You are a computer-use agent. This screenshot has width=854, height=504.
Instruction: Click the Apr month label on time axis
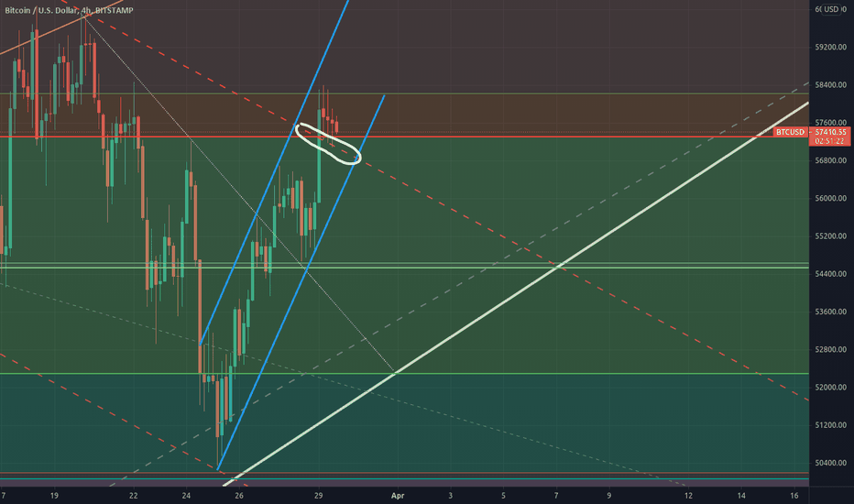point(398,495)
